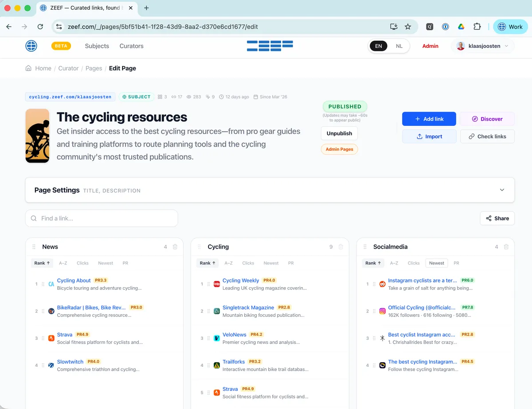Click the Check links button
The width and height of the screenshot is (532, 409).
(487, 136)
